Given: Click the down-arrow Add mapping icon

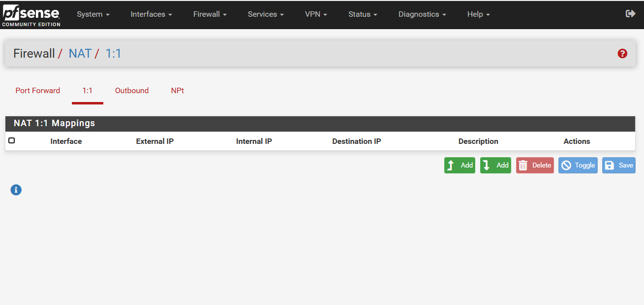Looking at the screenshot, I should (x=488, y=165).
